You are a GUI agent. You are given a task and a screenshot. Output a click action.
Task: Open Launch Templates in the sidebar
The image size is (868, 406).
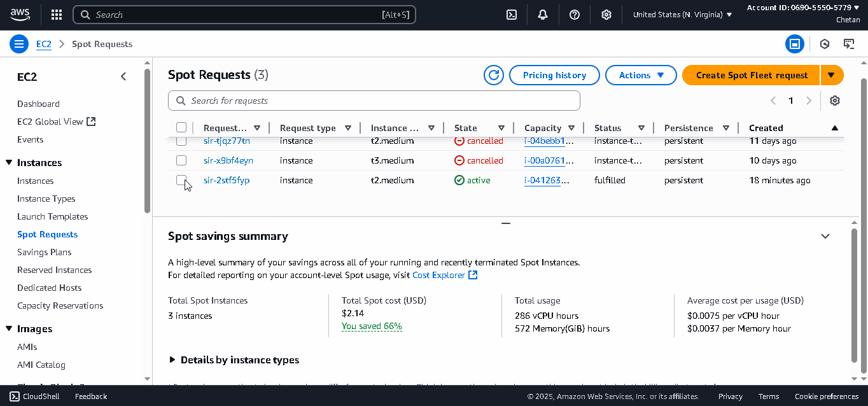[52, 216]
